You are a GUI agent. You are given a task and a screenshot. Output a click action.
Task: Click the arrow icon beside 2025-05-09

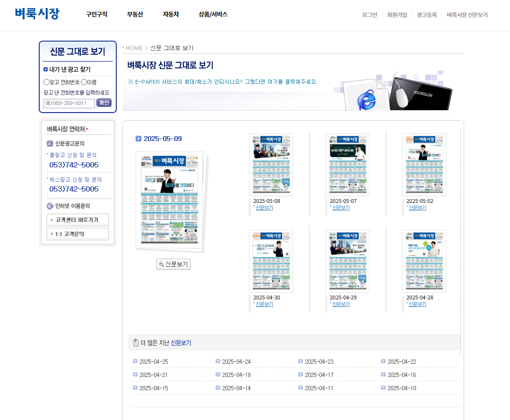coord(138,139)
